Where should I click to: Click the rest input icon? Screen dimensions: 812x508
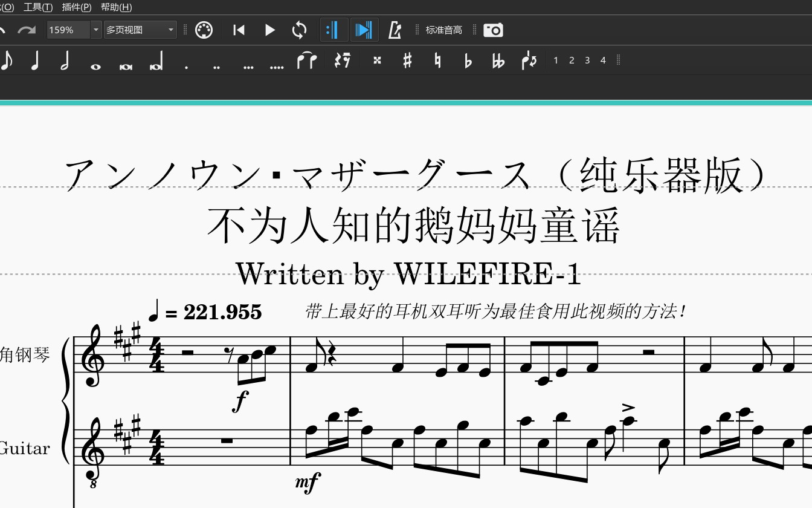click(343, 60)
